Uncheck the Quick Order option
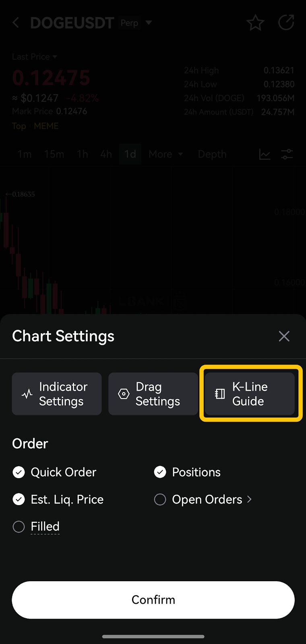Screen dimensions: 306x644 point(19,472)
